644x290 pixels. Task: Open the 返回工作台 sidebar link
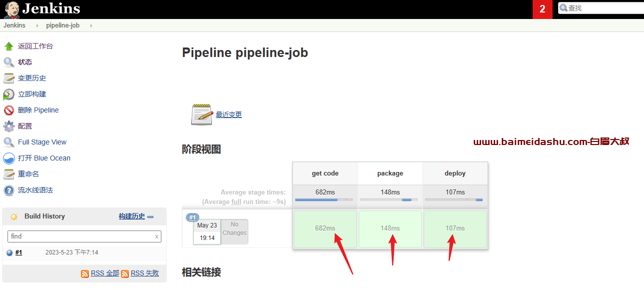[x=35, y=46]
